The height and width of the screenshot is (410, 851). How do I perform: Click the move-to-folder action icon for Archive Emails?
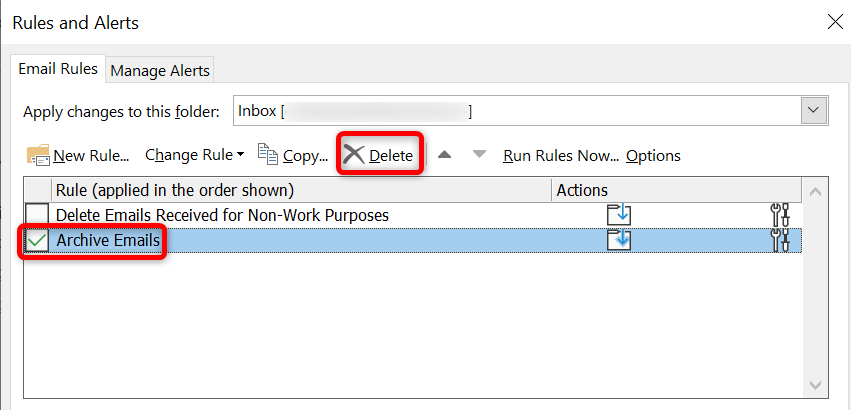620,240
